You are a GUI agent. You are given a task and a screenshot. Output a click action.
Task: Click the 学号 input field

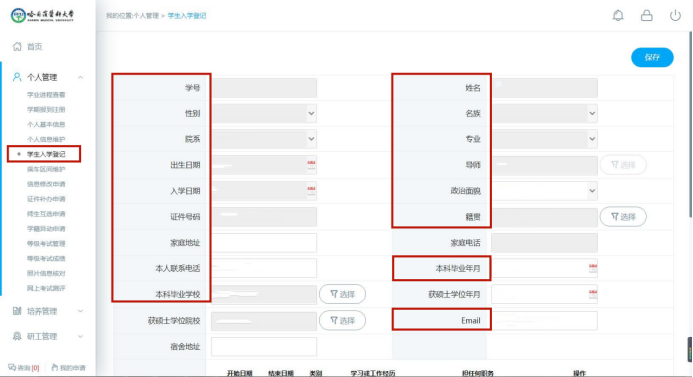pos(264,88)
